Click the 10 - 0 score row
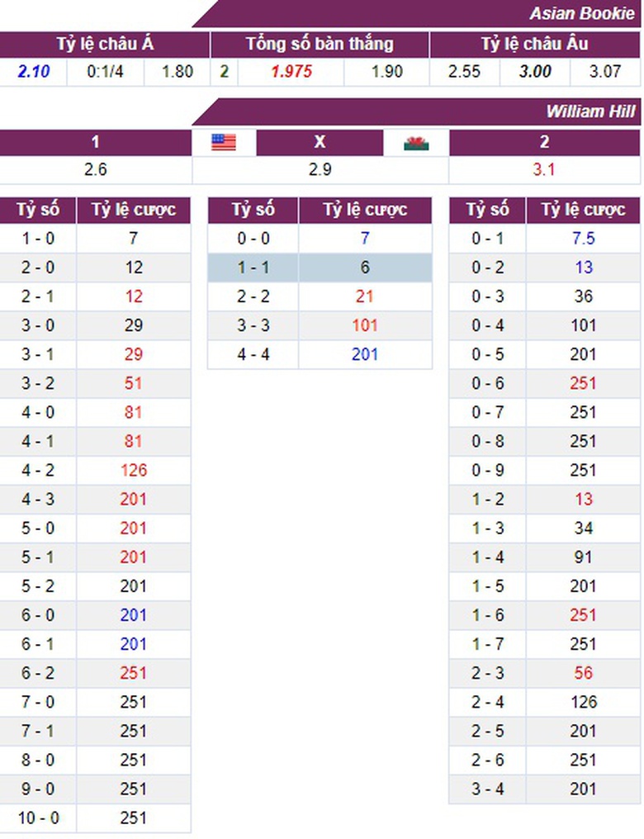 (38, 818)
